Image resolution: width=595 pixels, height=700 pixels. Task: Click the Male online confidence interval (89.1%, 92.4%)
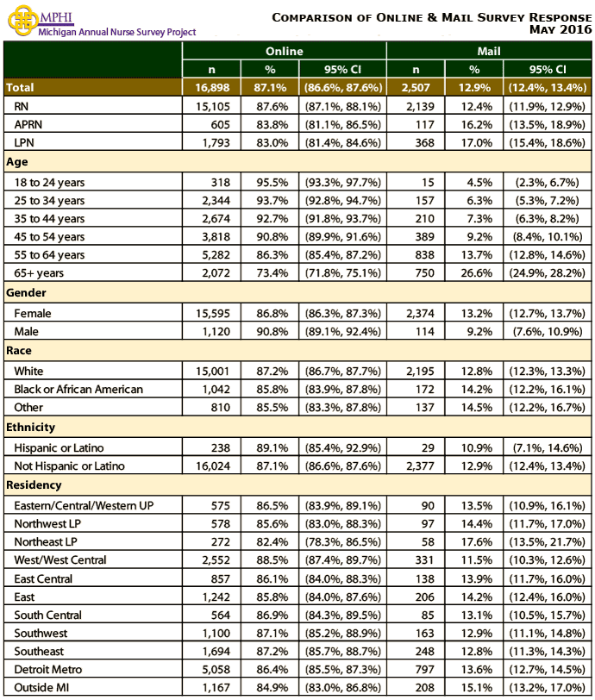point(343,332)
